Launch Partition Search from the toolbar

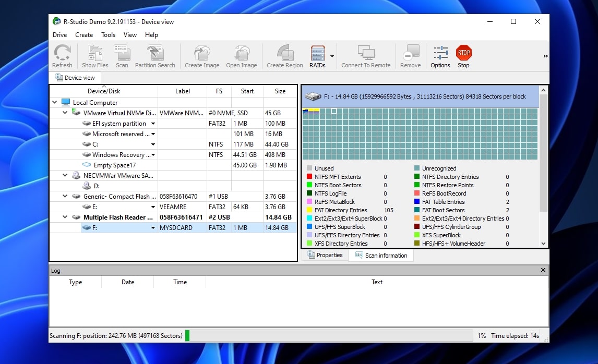155,55
